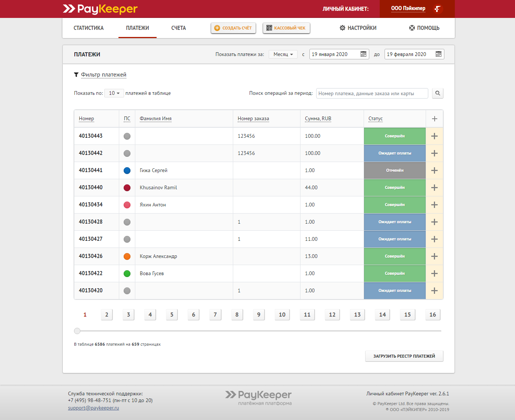Sort table by Сумма, RUB column
Viewport: 515px width, 420px height.
click(318, 119)
